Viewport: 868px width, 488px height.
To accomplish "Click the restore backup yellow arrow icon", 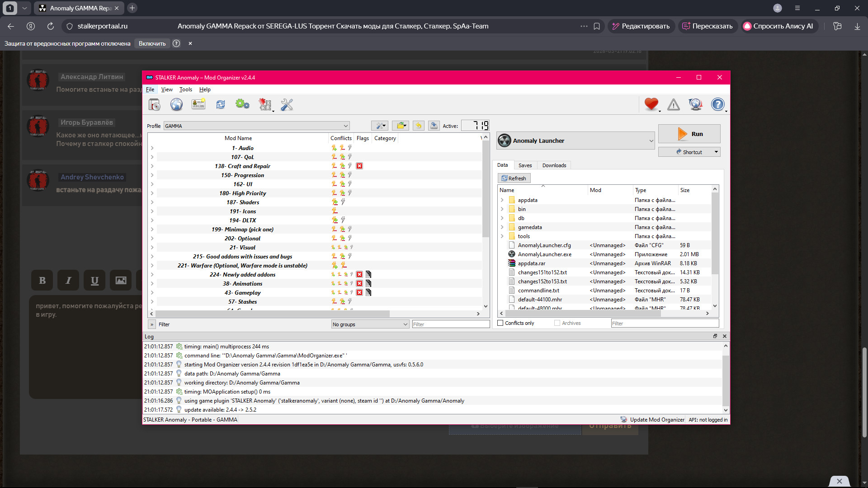I will (x=419, y=126).
